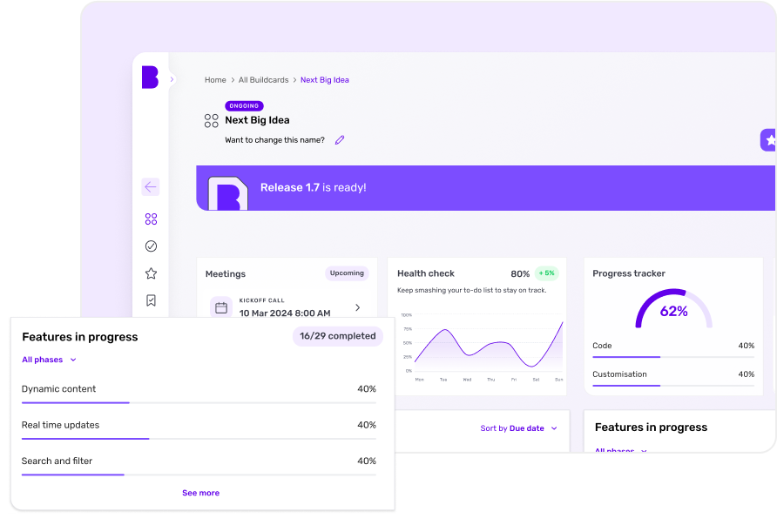Click Keep smashing your to-do list text
777x532 pixels.
pos(472,290)
